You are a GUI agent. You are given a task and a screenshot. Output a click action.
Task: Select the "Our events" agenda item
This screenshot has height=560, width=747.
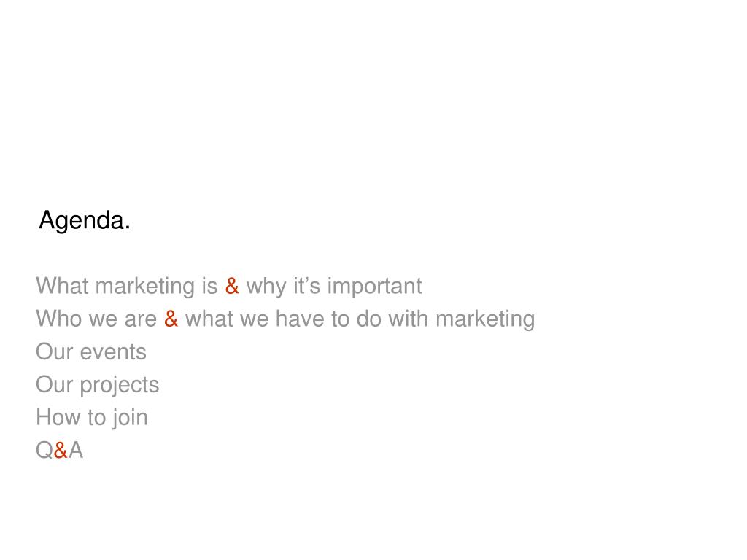[91, 351]
